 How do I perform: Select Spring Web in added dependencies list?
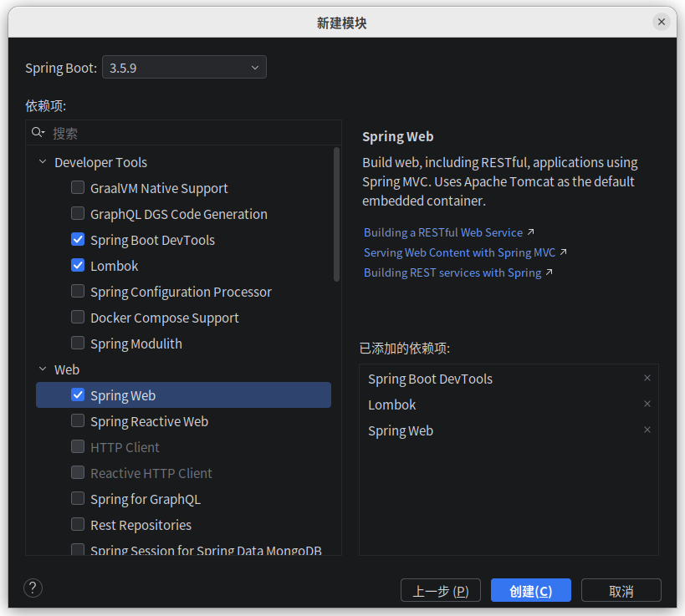tap(400, 431)
